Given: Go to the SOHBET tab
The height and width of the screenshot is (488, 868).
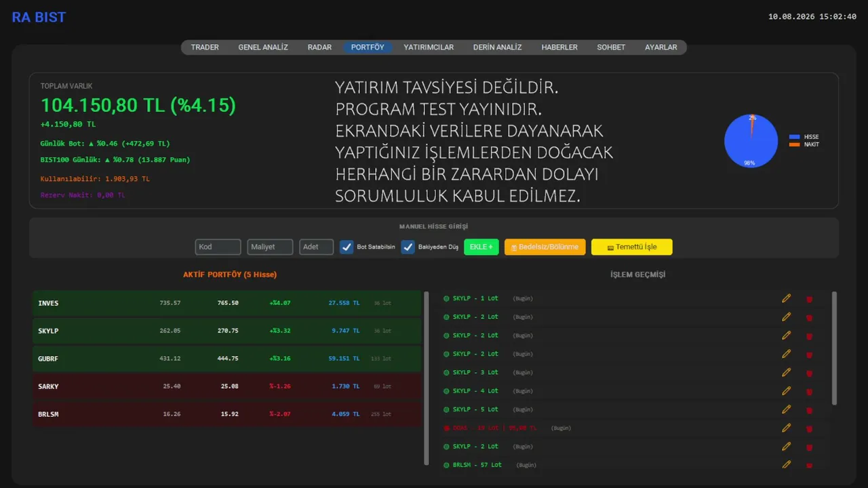Looking at the screenshot, I should click(x=611, y=47).
